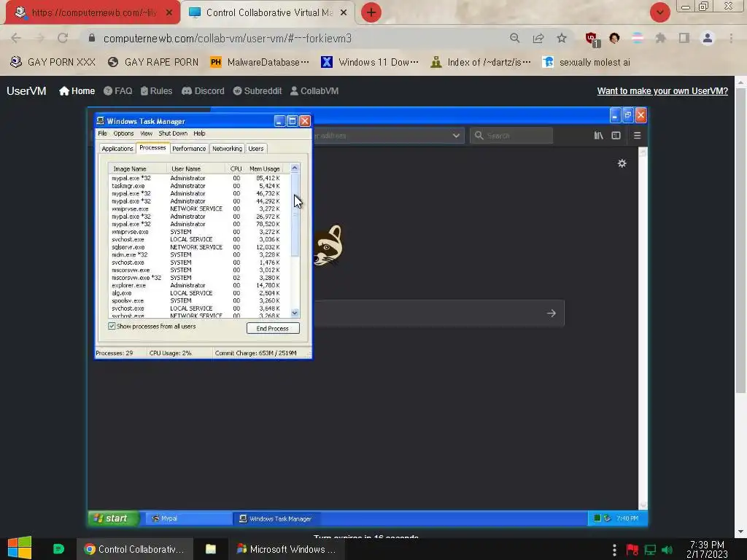
Task: Open the Want to make your own UserVM link
Action: [662, 91]
